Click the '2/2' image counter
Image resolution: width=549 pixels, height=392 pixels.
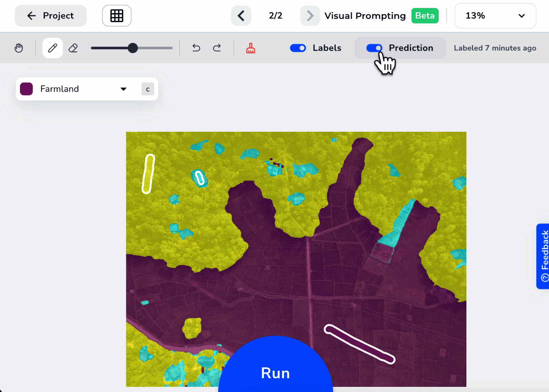[x=275, y=16]
